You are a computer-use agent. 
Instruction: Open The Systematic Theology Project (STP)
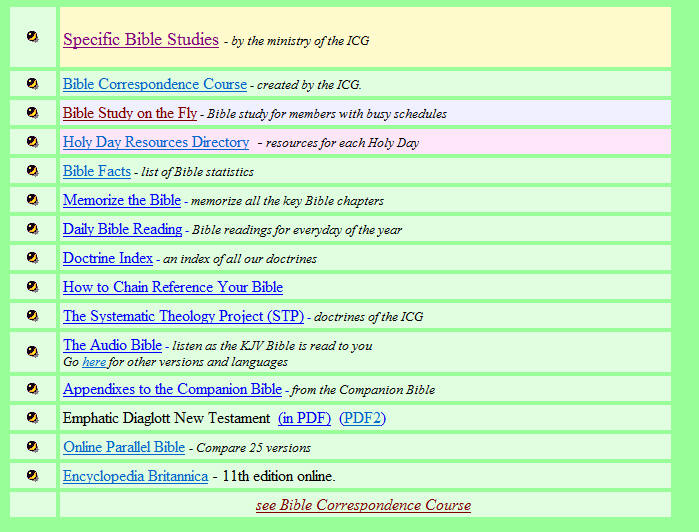click(x=183, y=316)
